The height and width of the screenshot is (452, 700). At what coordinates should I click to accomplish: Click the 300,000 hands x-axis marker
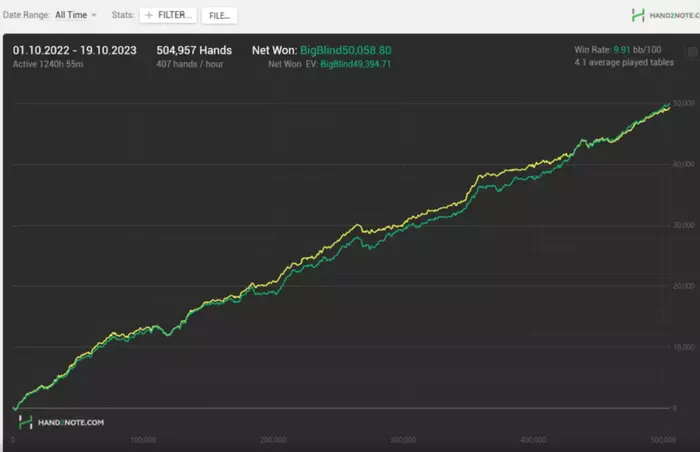pos(403,440)
